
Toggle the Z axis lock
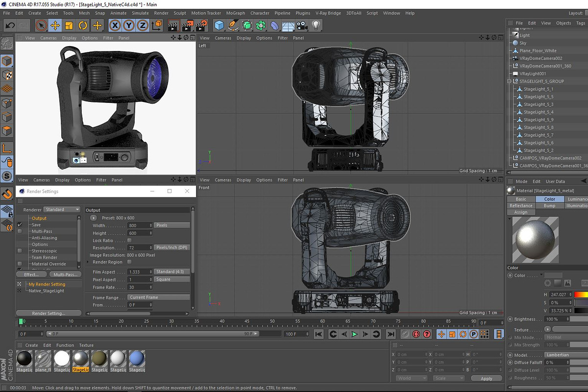(x=143, y=25)
